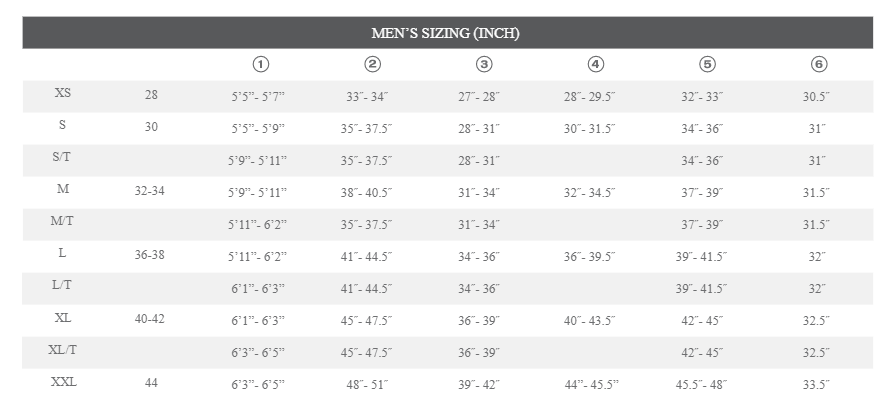Click the circled number 1 column icon

click(260, 64)
